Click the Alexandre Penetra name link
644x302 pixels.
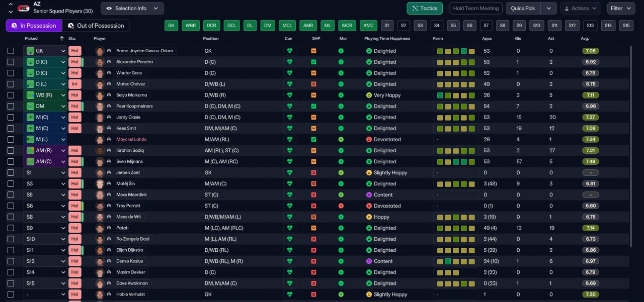tap(134, 62)
